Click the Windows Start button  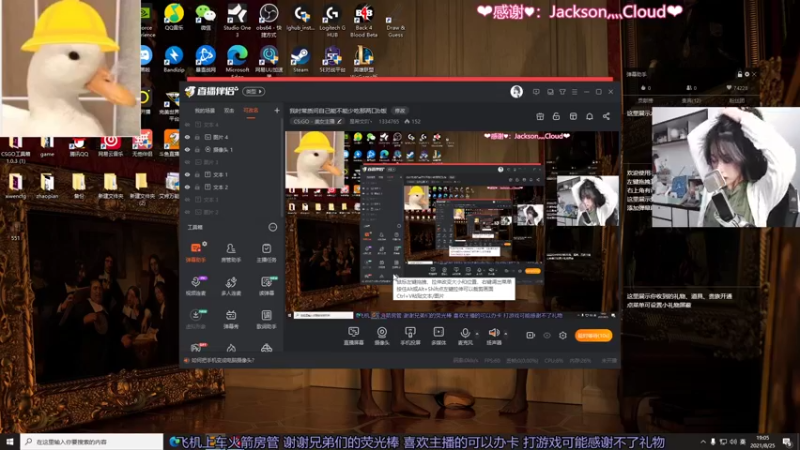click(x=10, y=441)
